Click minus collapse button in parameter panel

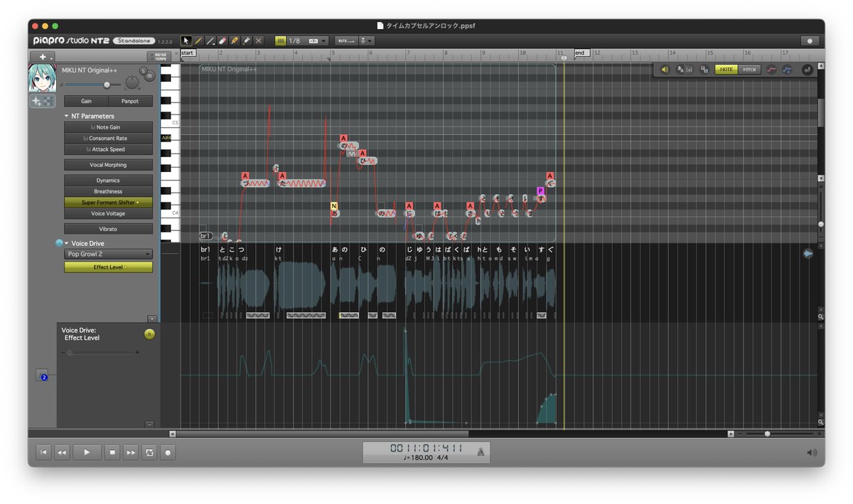[x=149, y=424]
